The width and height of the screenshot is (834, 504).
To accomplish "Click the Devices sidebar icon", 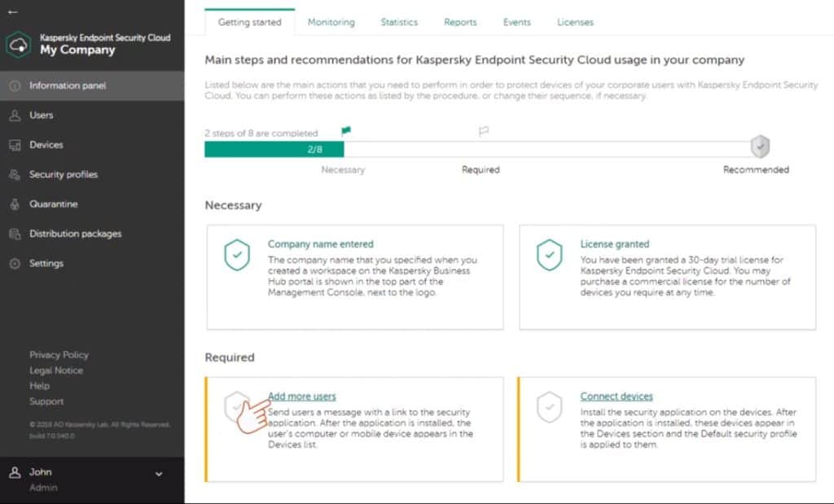I will pos(15,145).
